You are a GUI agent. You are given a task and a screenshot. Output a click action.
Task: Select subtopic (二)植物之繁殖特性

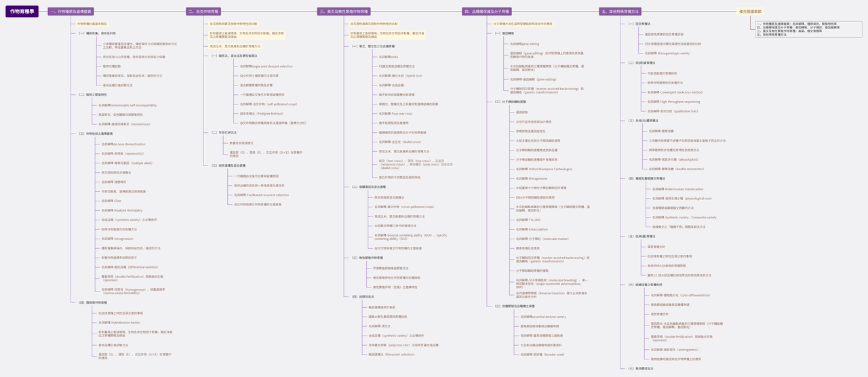pyautogui.click(x=92, y=94)
